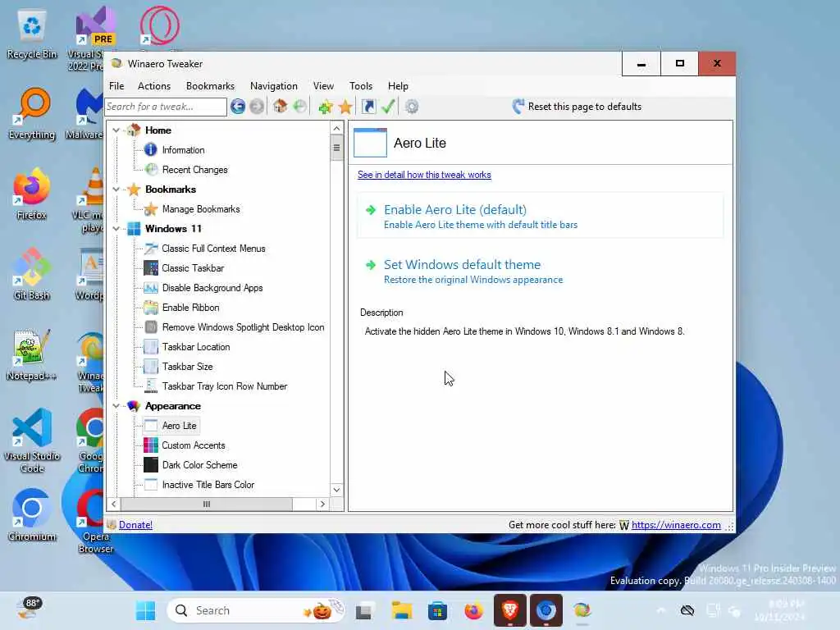Click Reset this page to defaults

coord(577,106)
